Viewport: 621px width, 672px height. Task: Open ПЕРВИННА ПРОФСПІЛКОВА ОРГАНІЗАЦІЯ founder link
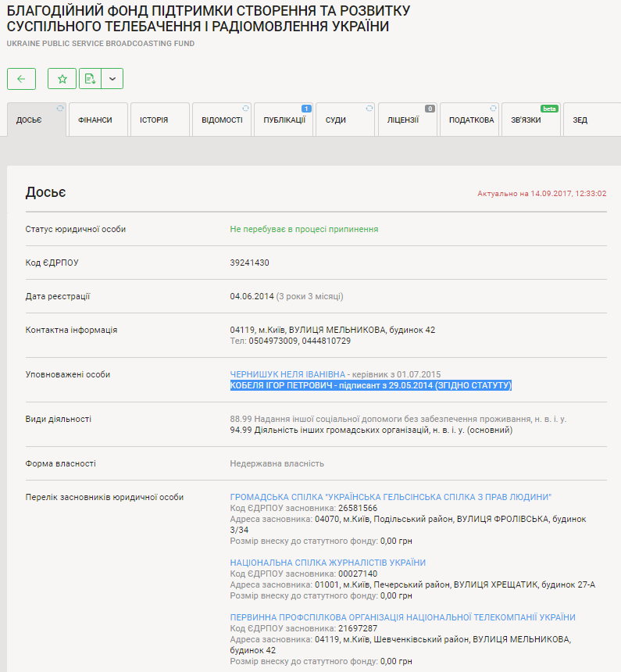pos(403,617)
